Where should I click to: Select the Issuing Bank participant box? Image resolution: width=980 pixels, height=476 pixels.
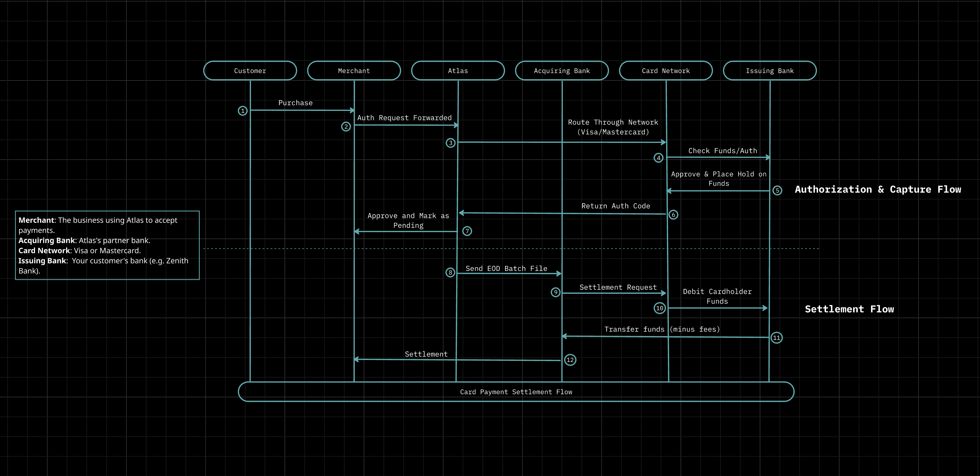[x=770, y=71]
